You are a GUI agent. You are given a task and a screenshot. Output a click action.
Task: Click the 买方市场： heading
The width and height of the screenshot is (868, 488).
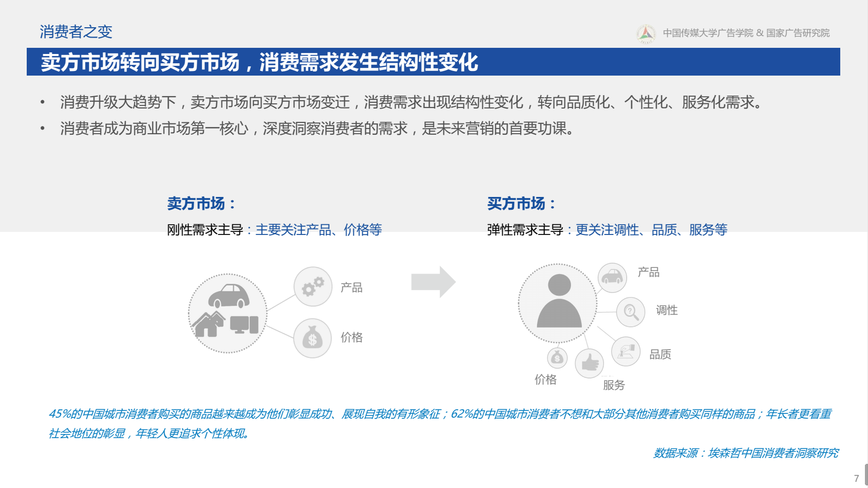coord(522,204)
